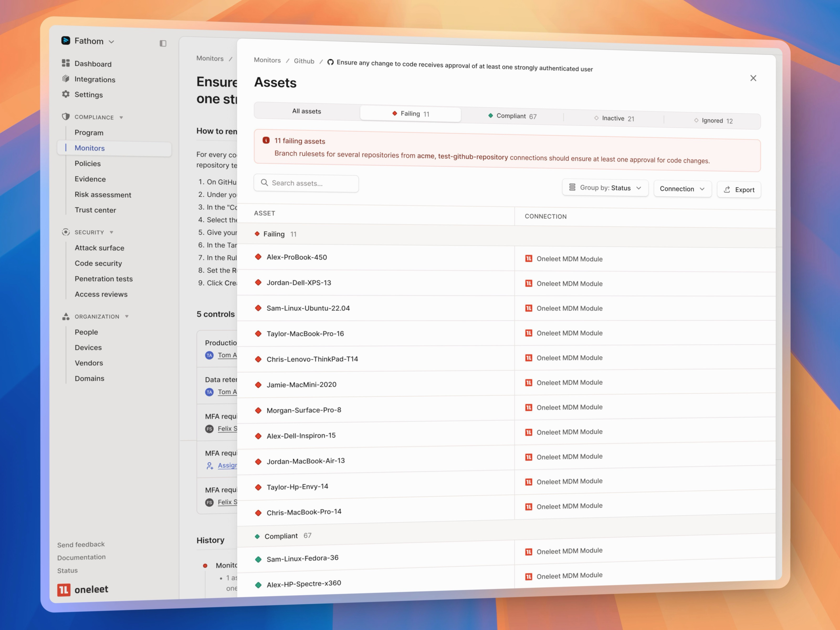This screenshot has width=840, height=630.
Task: Click the info icon in the failing assets banner
Action: (x=266, y=140)
